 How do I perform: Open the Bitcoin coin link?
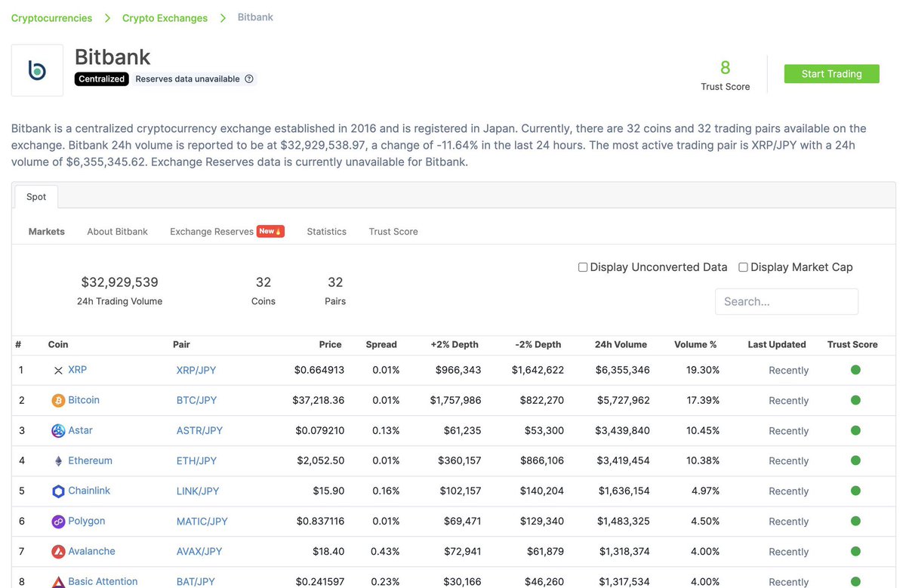84,400
